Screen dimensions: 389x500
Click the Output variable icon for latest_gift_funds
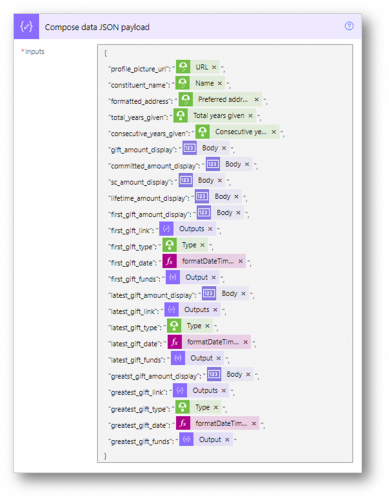click(x=178, y=358)
